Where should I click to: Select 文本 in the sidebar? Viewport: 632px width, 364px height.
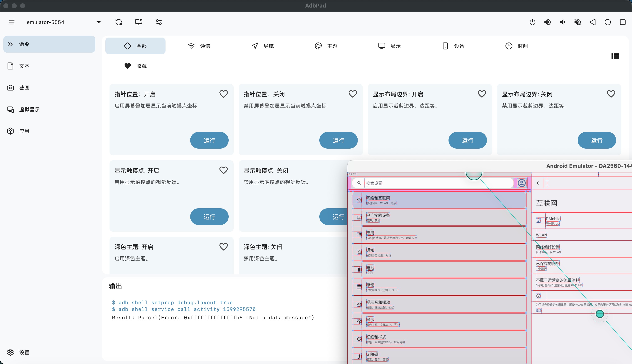click(x=49, y=66)
